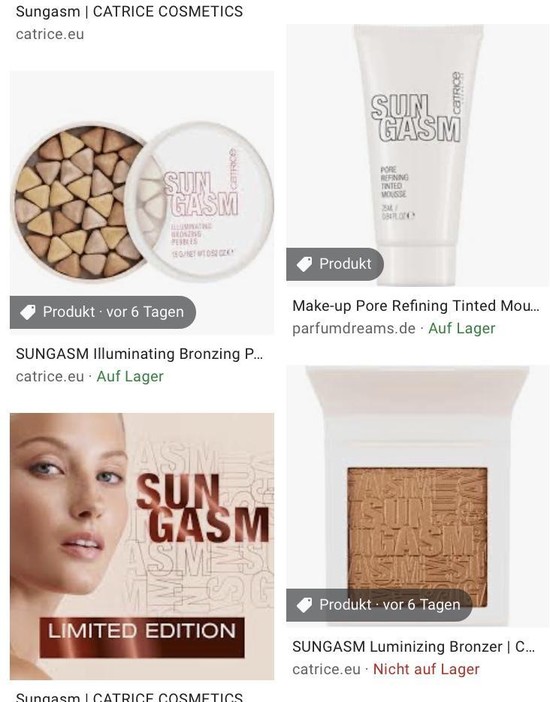Open the Luminizing Bronzer compact image
The image size is (550, 702).
pyautogui.click(x=417, y=496)
